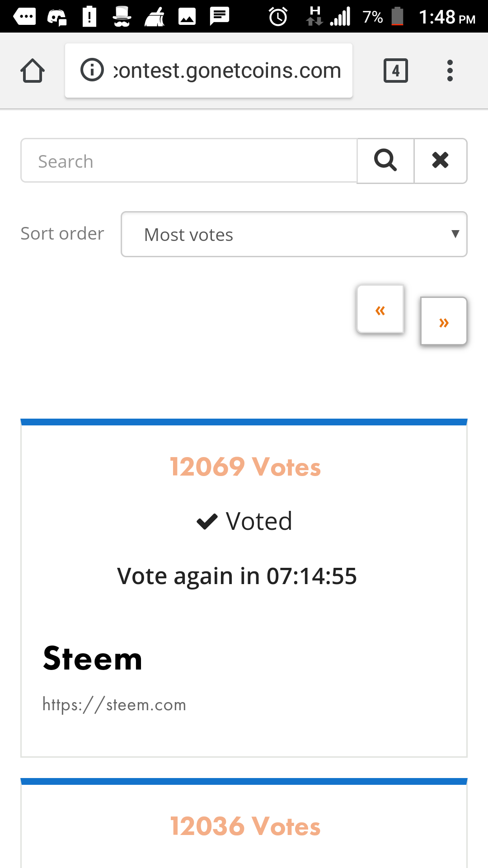Tap the alarm clock status bar icon
The image size is (488, 868).
[x=278, y=17]
